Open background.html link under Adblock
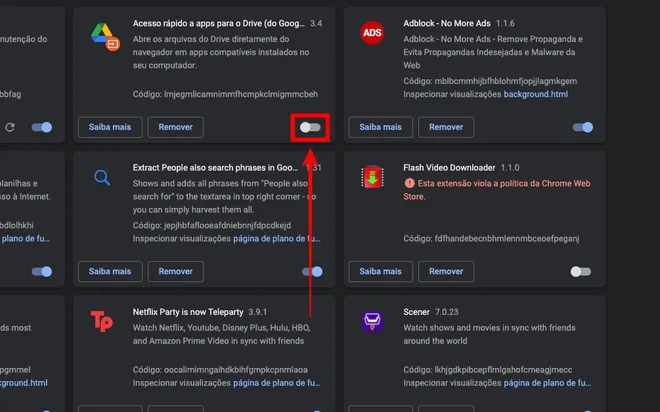 click(x=536, y=94)
